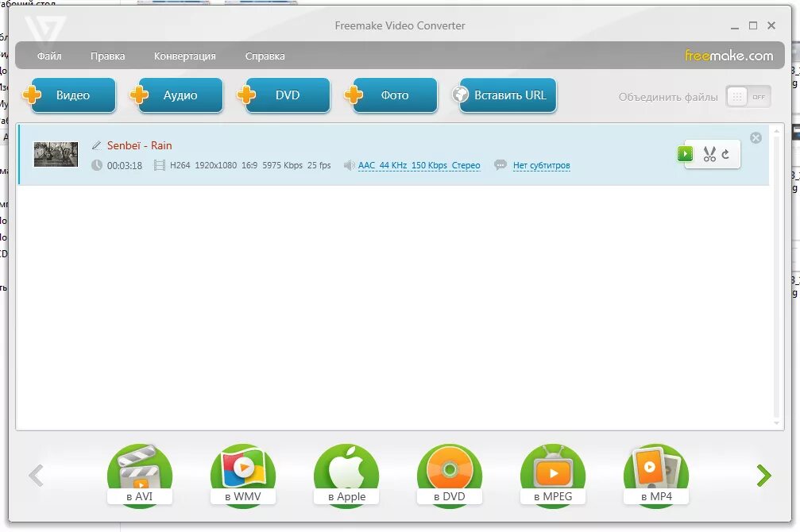Open the Нет субтитров subtitles selector
800x532 pixels.
click(x=541, y=165)
